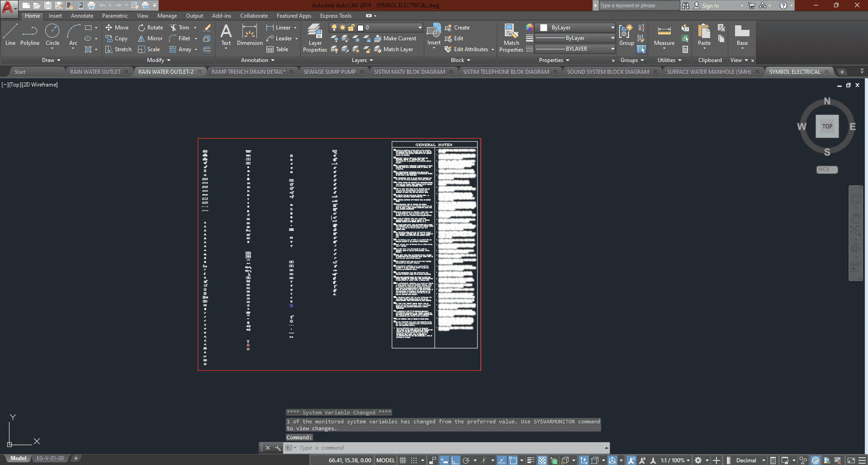Expand the Draw panel options
The image size is (868, 465).
click(51, 60)
